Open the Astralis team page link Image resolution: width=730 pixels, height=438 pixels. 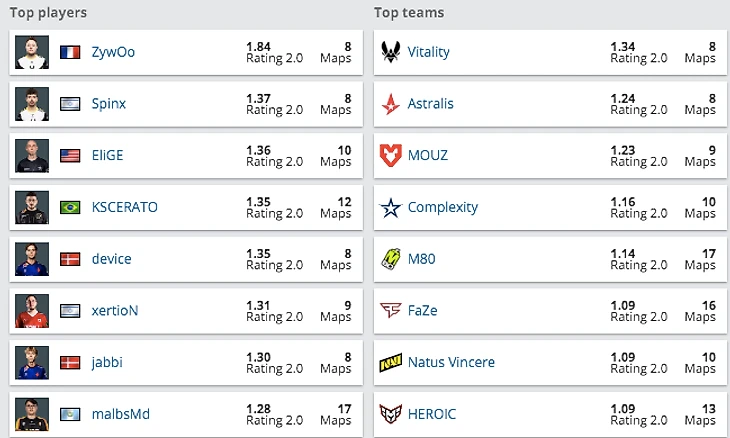click(432, 104)
